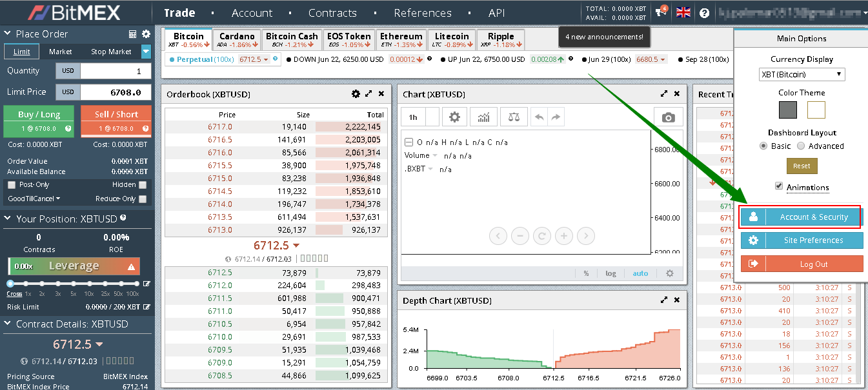The width and height of the screenshot is (868, 390).
Task: Reset the dashboard layout
Action: pyautogui.click(x=802, y=166)
